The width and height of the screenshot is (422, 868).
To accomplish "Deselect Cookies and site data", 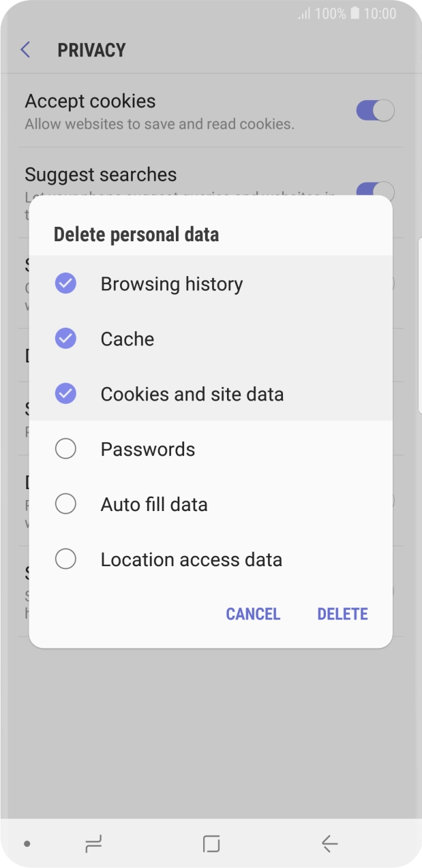I will tap(65, 394).
